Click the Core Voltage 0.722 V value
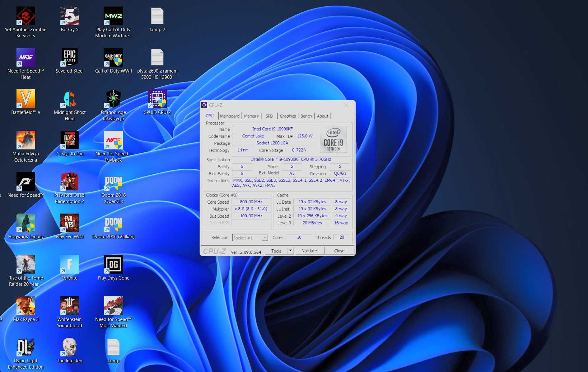Image resolution: width=588 pixels, height=372 pixels. 299,150
